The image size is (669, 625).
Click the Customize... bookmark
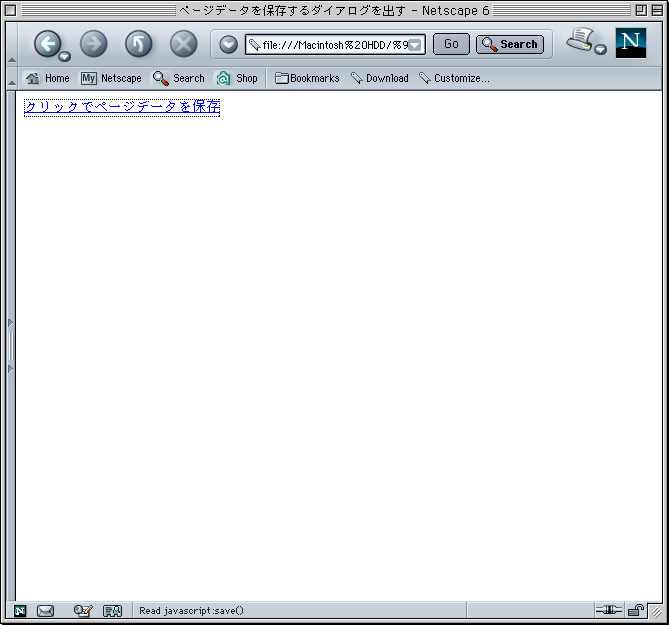[x=454, y=78]
